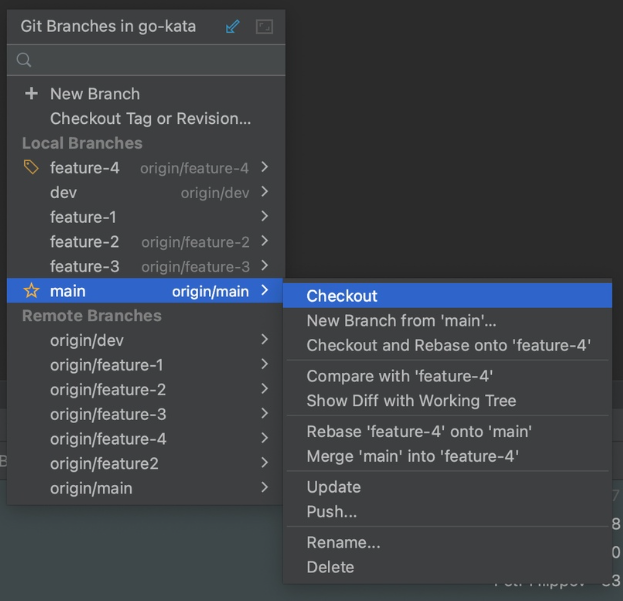Image resolution: width=623 pixels, height=601 pixels.
Task: Choose Show Diff with Working Tree
Action: pos(411,401)
